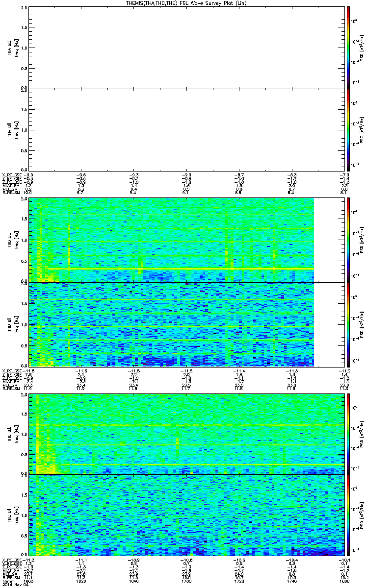Click the 1700 time tick label
This screenshot has height=588, width=368.
(x=185, y=581)
